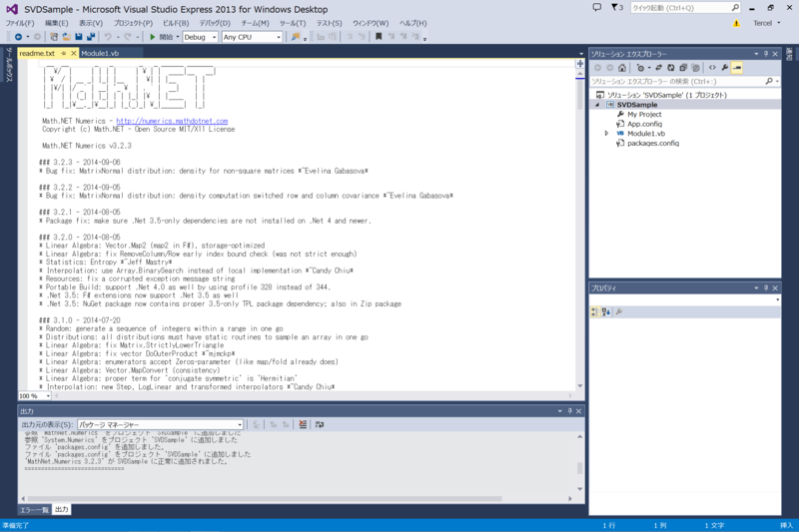Open the ツール(T) menu
The width and height of the screenshot is (799, 532).
293,23
